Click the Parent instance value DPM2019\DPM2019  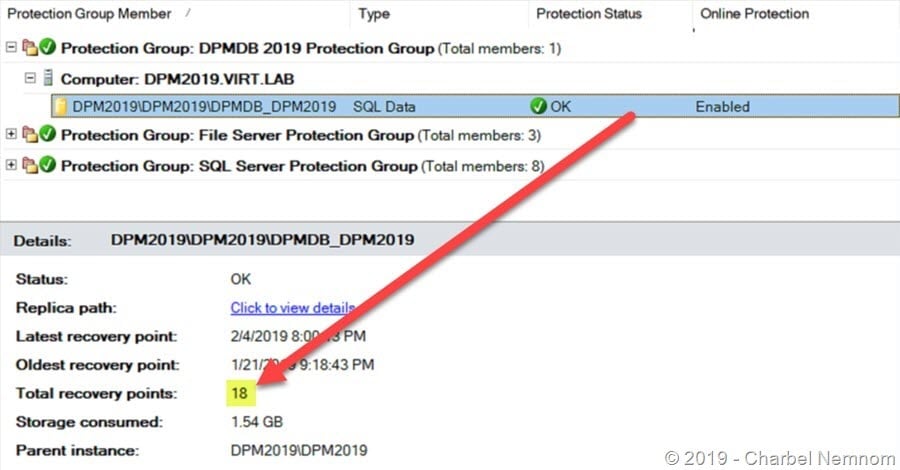[x=298, y=450]
